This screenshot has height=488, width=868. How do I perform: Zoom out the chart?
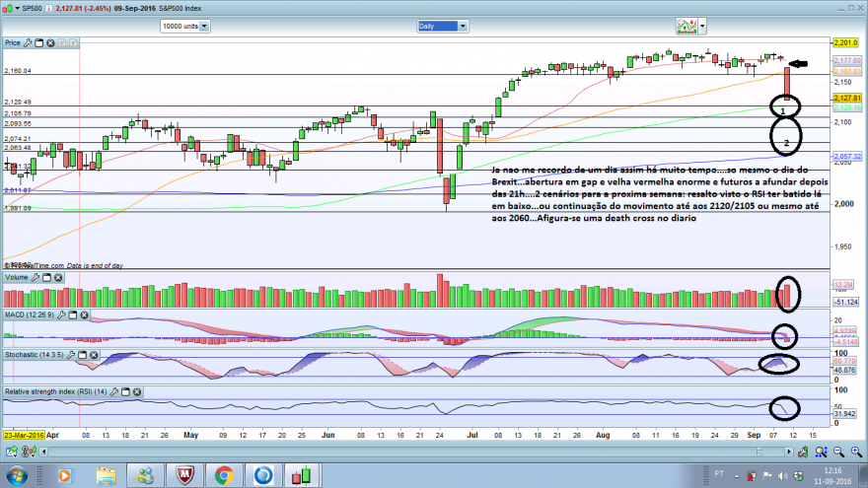[838, 453]
